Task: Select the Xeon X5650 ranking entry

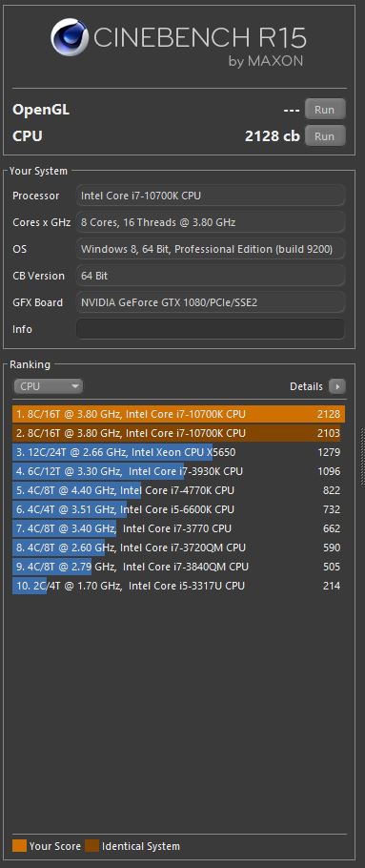Action: coord(178,452)
